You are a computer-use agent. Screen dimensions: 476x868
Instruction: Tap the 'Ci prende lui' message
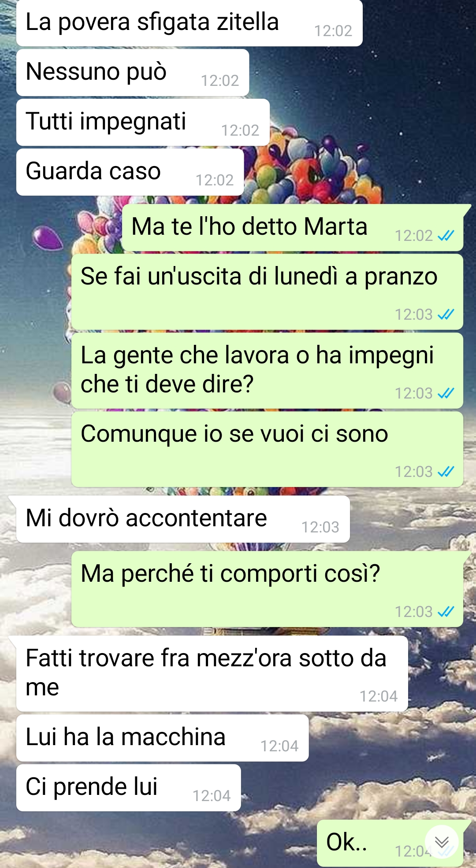click(129, 787)
